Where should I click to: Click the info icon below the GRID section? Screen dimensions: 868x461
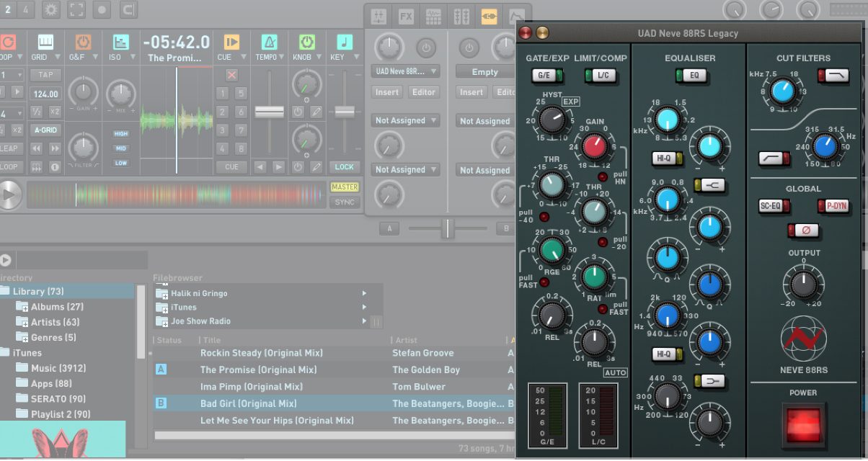[55, 167]
